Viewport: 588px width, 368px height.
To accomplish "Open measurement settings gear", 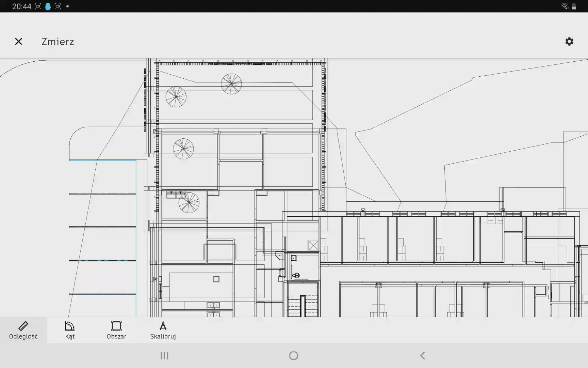I will 569,42.
